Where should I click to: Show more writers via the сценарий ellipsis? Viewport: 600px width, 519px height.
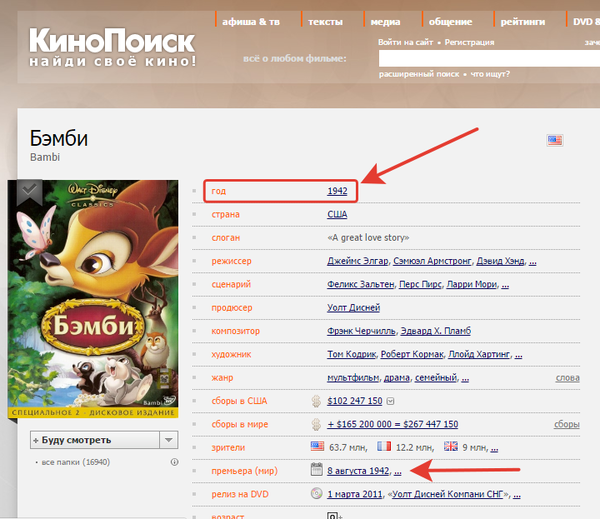(505, 285)
